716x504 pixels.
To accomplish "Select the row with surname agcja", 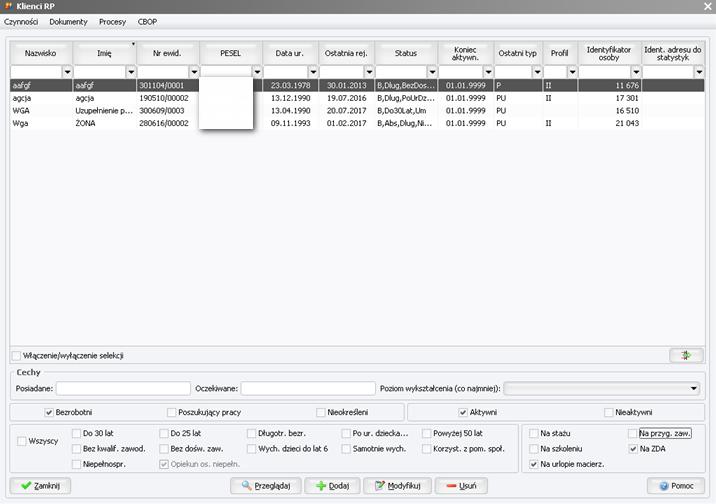I will (x=357, y=98).
